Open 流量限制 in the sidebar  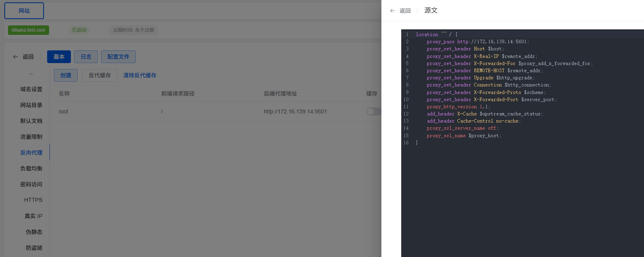pos(31,137)
